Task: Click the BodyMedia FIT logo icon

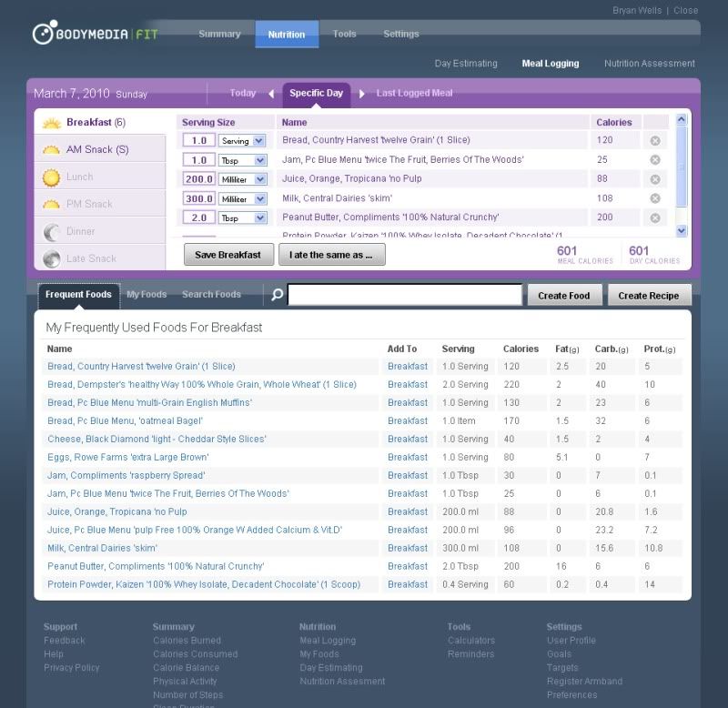Action: pyautogui.click(x=45, y=32)
